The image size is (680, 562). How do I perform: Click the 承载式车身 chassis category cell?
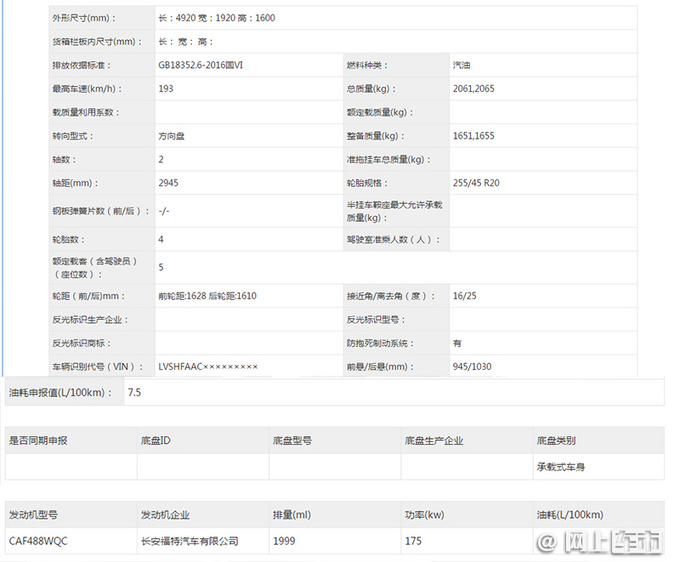tap(563, 467)
